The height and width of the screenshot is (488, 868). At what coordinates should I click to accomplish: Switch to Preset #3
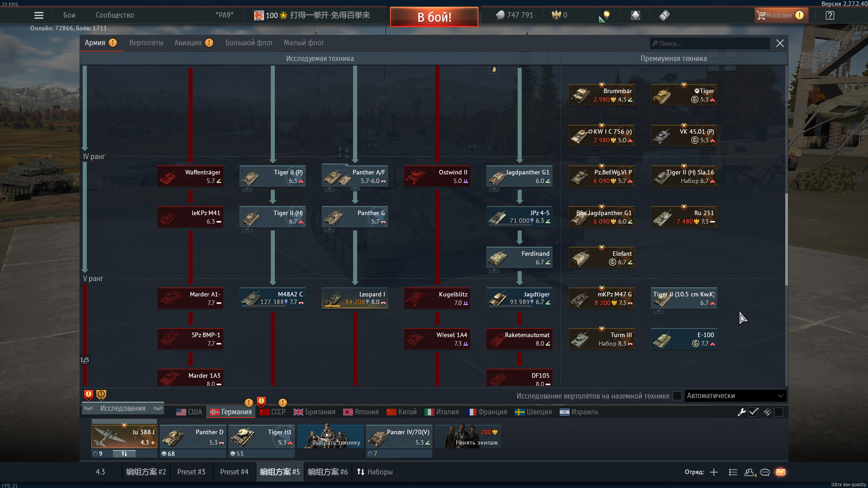tap(191, 472)
